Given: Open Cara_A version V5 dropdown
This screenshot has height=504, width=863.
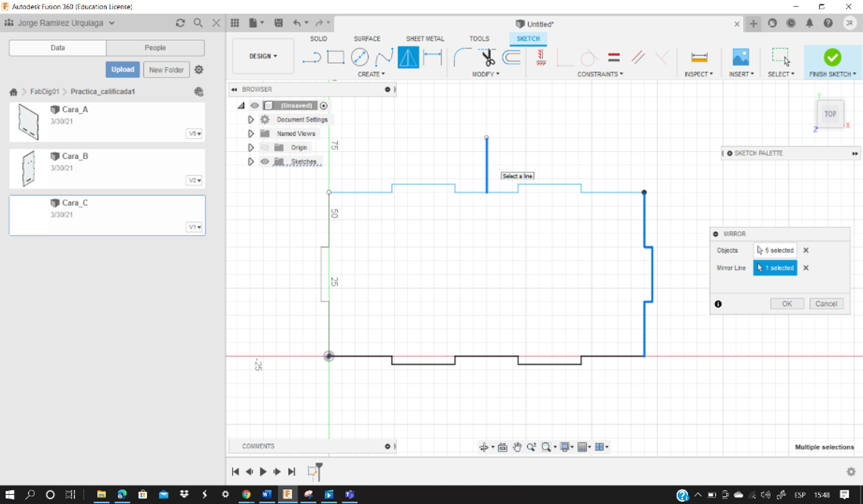Looking at the screenshot, I should [194, 134].
